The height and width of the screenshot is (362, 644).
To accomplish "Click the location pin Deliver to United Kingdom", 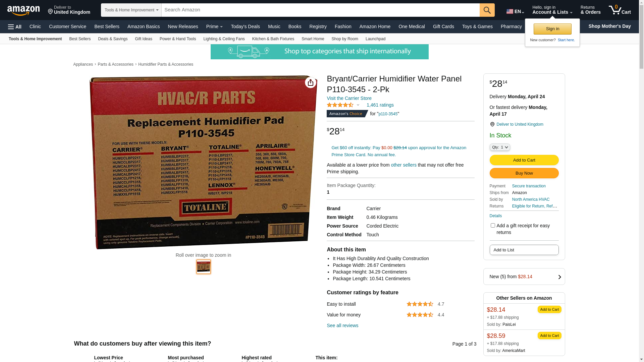I will [x=517, y=124].
